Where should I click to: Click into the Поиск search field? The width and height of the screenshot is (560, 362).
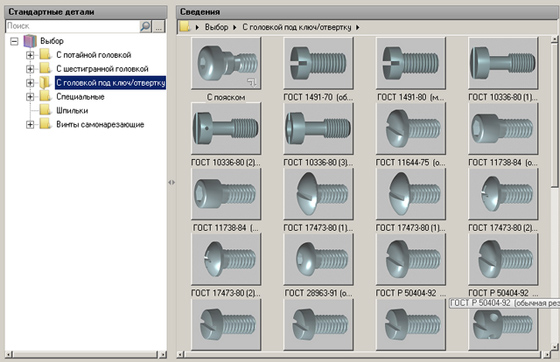coord(73,26)
